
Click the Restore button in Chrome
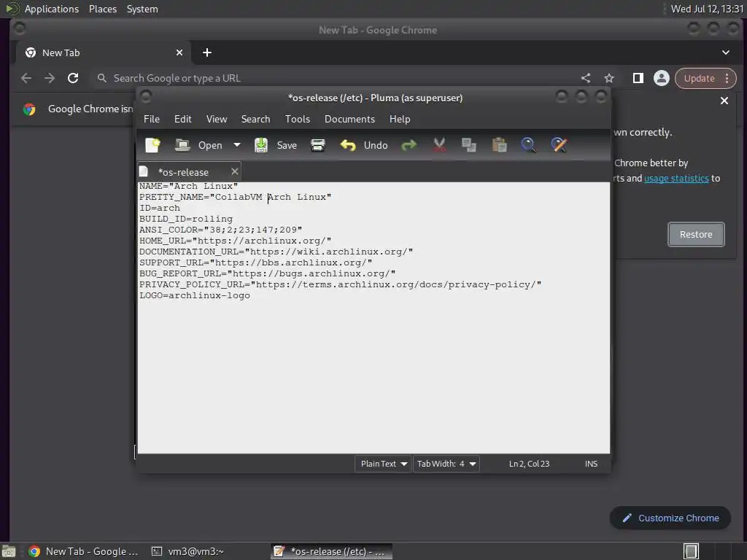[x=696, y=234]
